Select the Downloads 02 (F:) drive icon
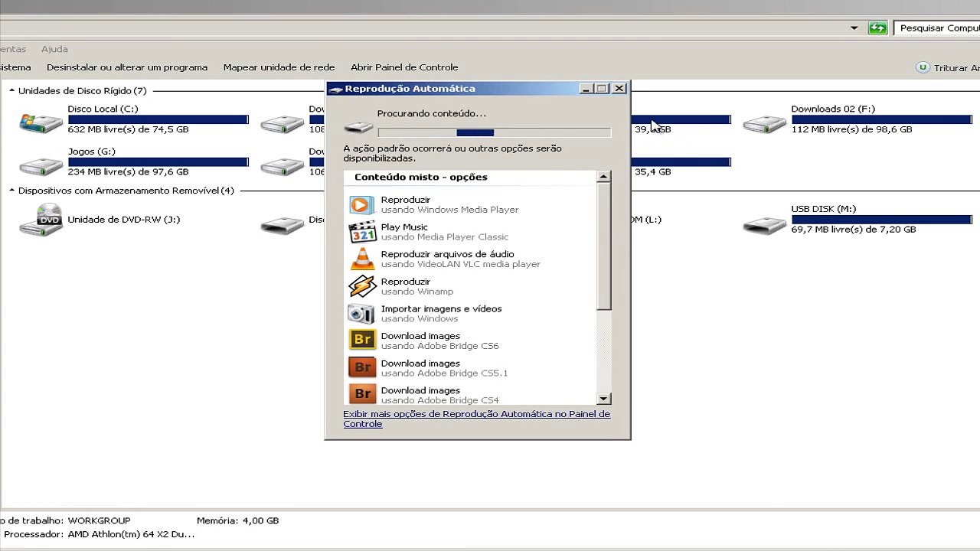 [x=764, y=122]
